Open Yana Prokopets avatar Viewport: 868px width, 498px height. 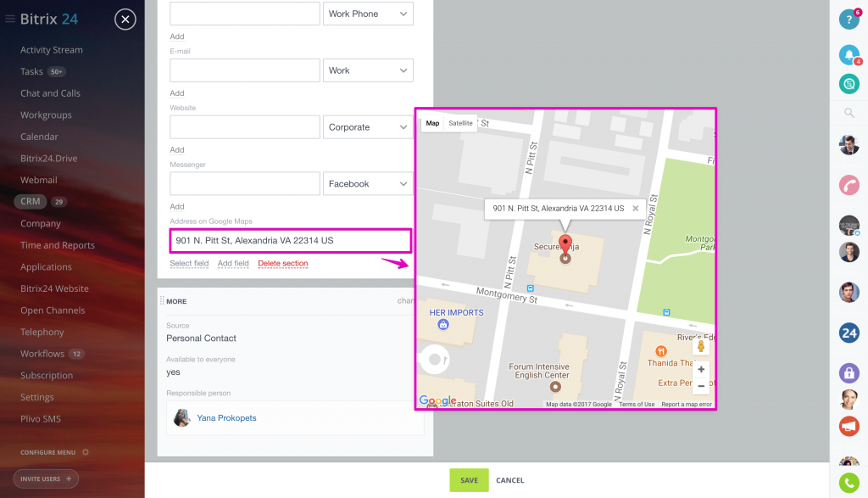coord(181,417)
